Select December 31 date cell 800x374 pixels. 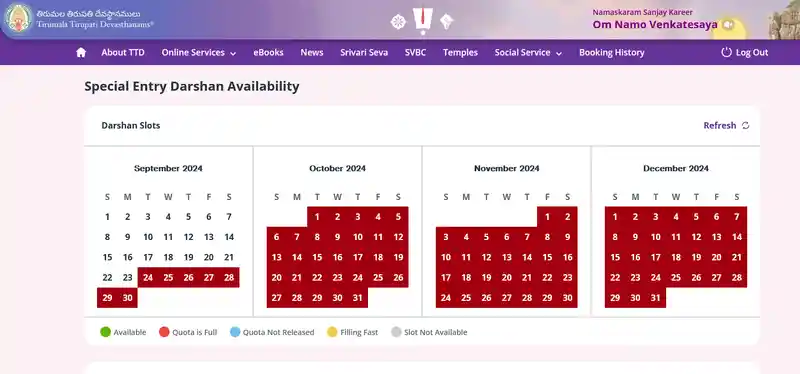656,298
